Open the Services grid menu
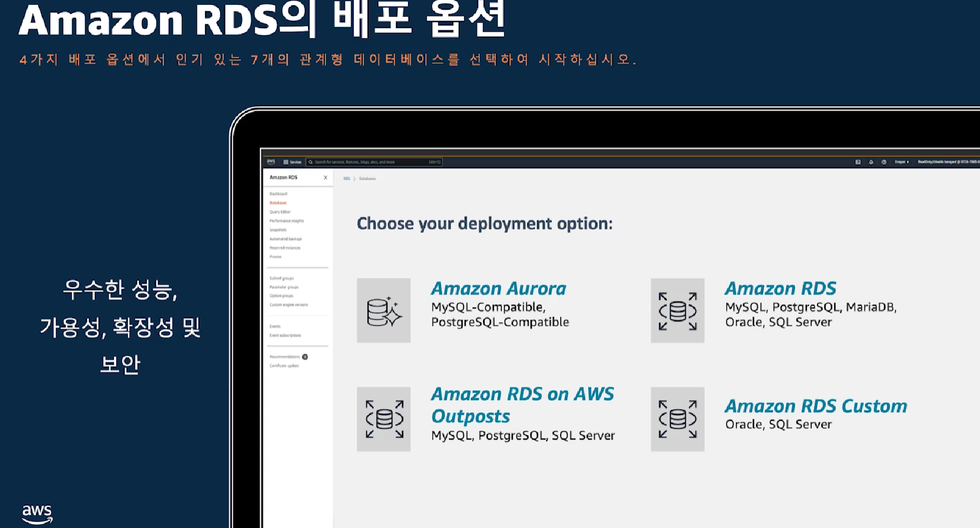Image resolution: width=980 pixels, height=528 pixels. click(292, 162)
